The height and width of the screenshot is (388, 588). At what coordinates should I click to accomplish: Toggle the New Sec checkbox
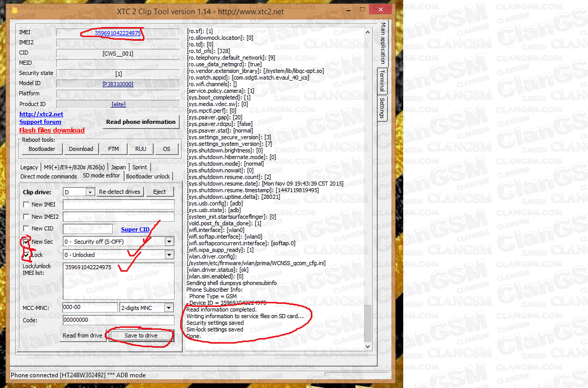26,242
